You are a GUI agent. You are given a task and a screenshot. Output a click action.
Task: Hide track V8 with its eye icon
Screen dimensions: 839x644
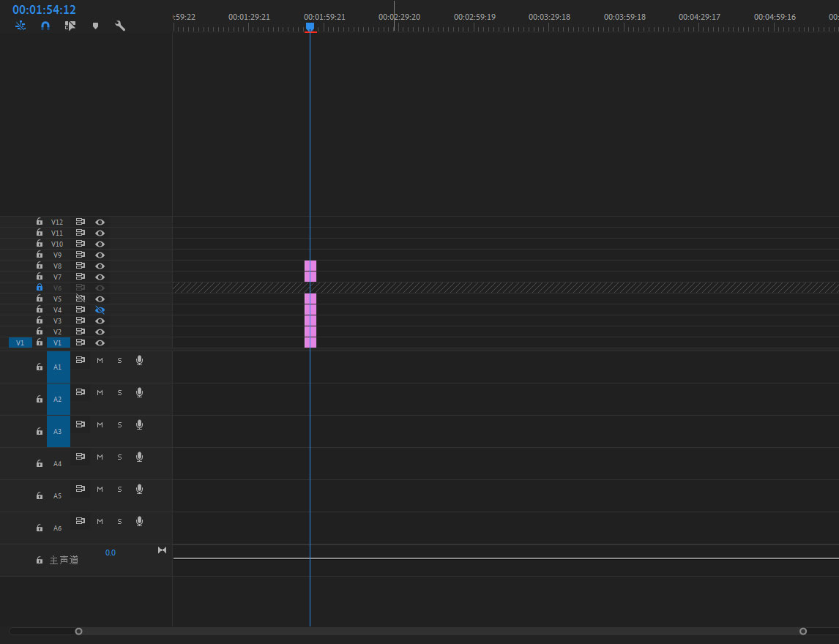tap(100, 266)
